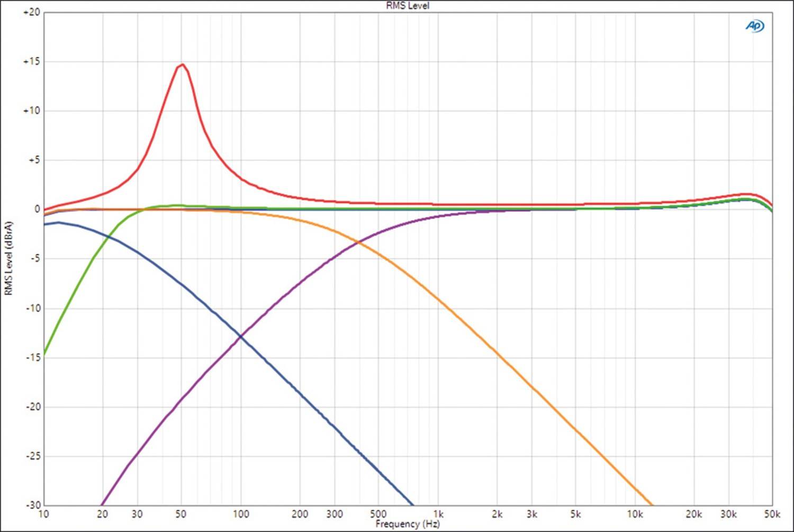
Task: Click the 50k tick label on the frequency axis
Action: click(x=772, y=515)
